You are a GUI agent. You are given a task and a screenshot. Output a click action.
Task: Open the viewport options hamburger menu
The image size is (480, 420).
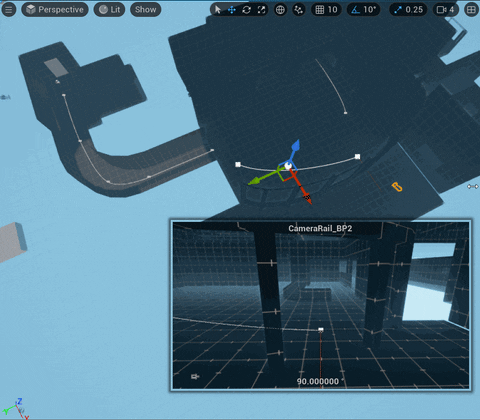point(9,10)
